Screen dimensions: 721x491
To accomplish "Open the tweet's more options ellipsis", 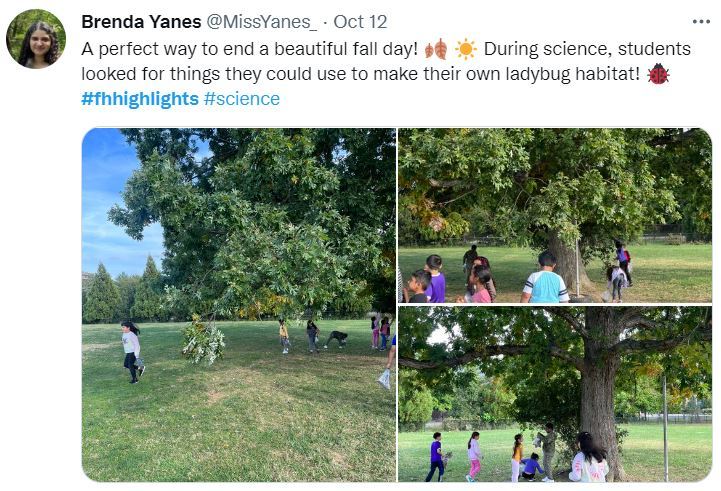I will coord(701,22).
